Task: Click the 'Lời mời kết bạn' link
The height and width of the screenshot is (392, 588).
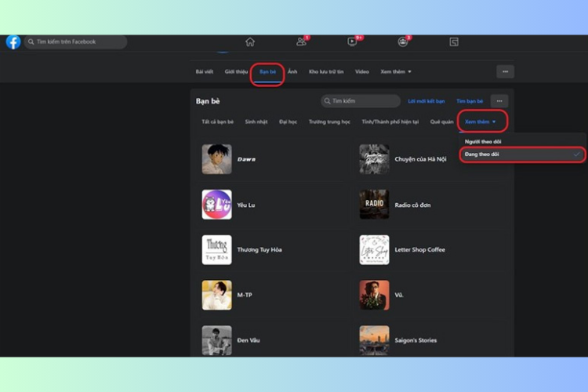Action: click(426, 101)
